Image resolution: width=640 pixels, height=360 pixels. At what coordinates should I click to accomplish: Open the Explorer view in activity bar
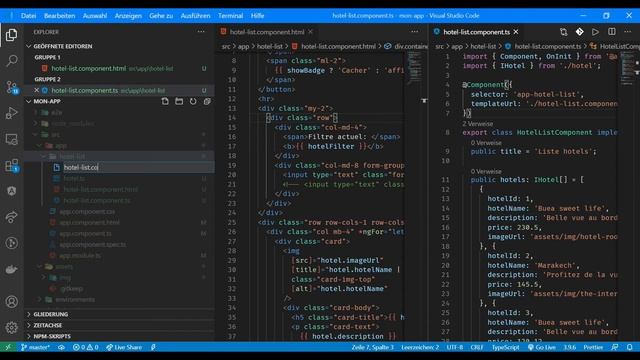(11, 35)
